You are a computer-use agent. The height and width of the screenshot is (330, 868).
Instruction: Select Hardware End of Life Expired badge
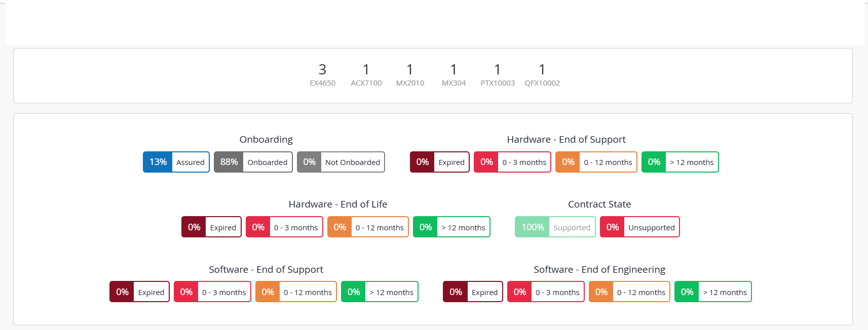[211, 227]
